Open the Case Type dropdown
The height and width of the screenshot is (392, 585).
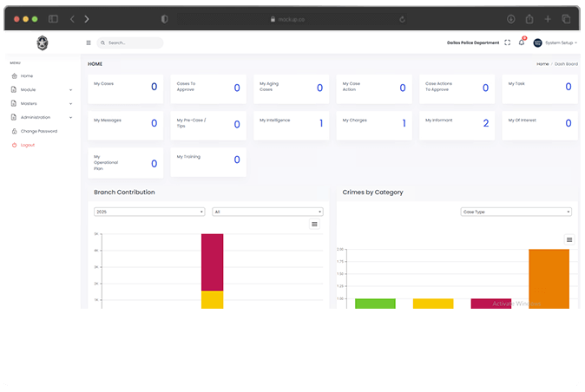tap(516, 211)
